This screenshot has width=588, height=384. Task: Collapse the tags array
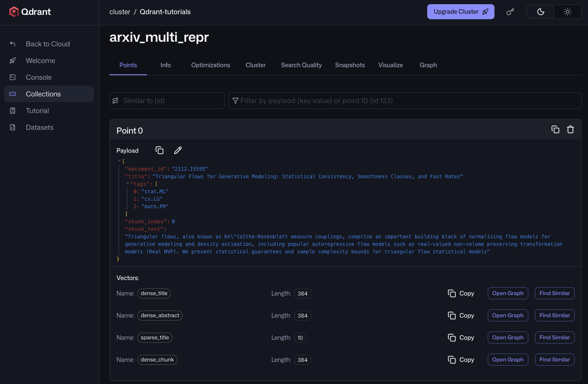point(127,183)
